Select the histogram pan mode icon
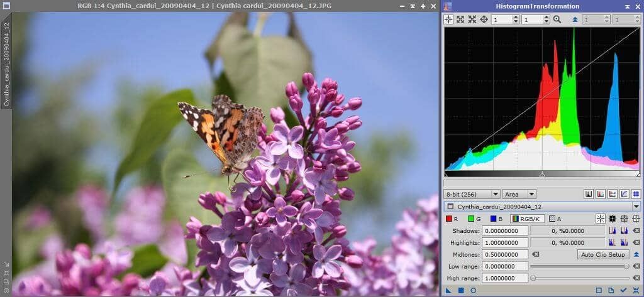The width and height of the screenshot is (644, 297). (x=484, y=19)
